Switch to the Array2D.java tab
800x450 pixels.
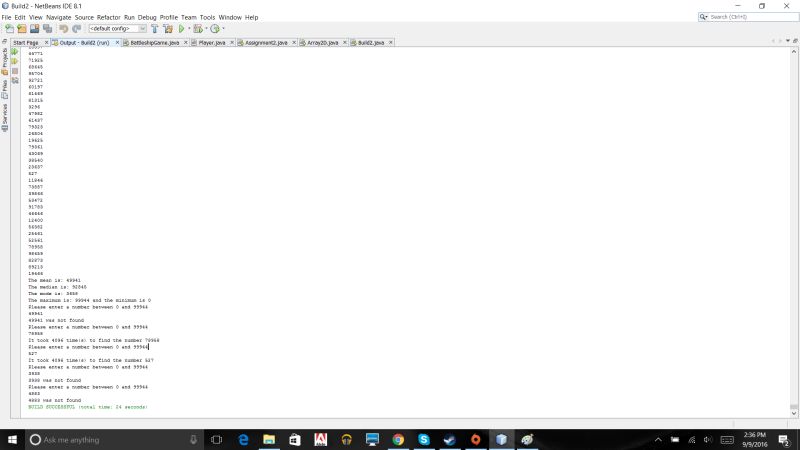point(322,43)
